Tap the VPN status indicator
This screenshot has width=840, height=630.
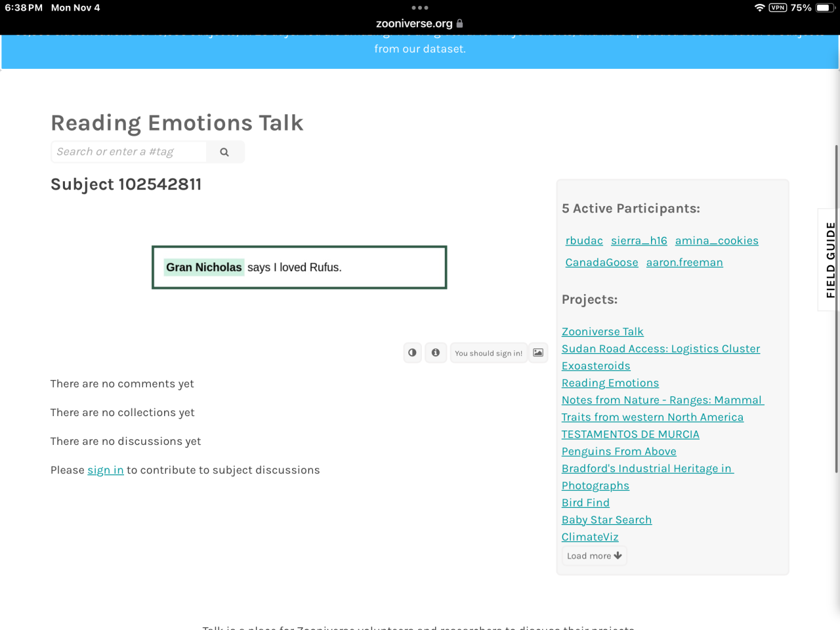point(778,8)
